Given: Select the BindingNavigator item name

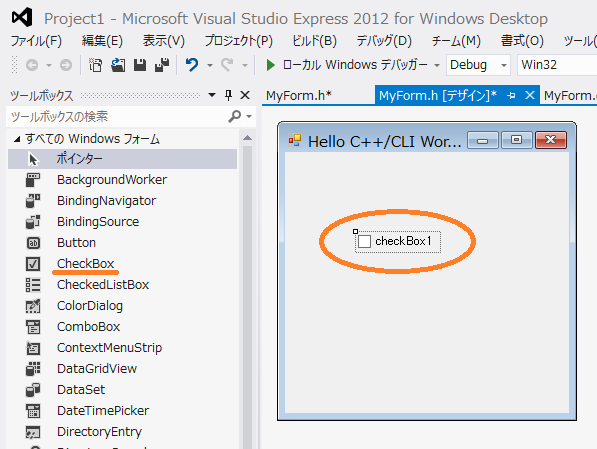Looking at the screenshot, I should tap(106, 201).
